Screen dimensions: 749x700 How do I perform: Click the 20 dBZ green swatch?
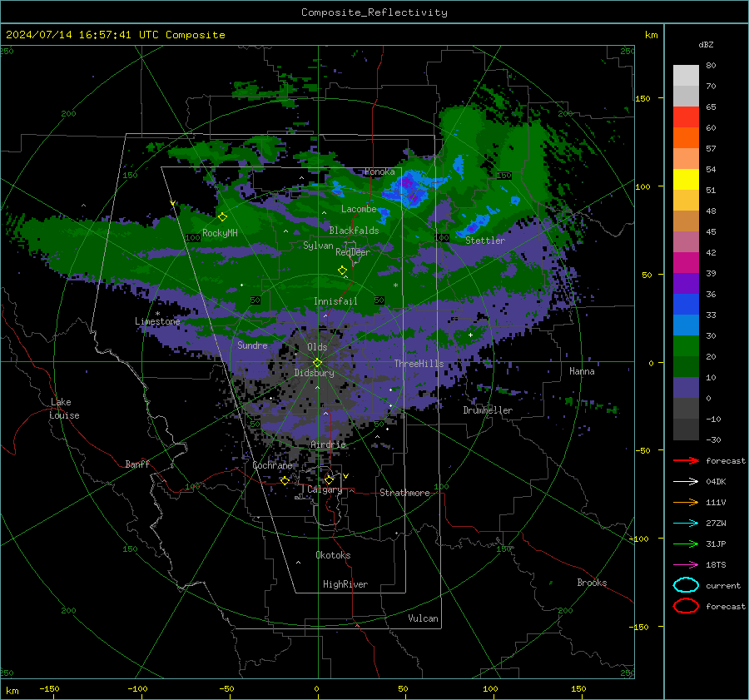tap(686, 366)
